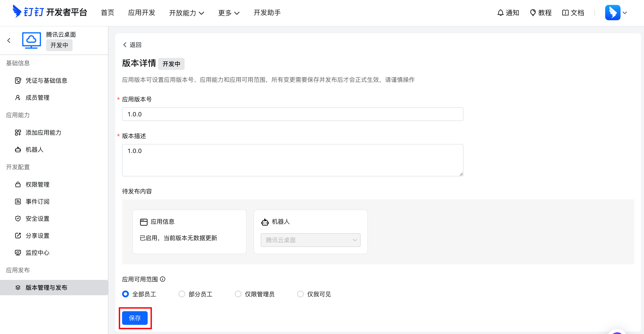Open 权限管理 via its lock icon
Image resolution: width=644 pixels, height=334 pixels.
coord(18,184)
